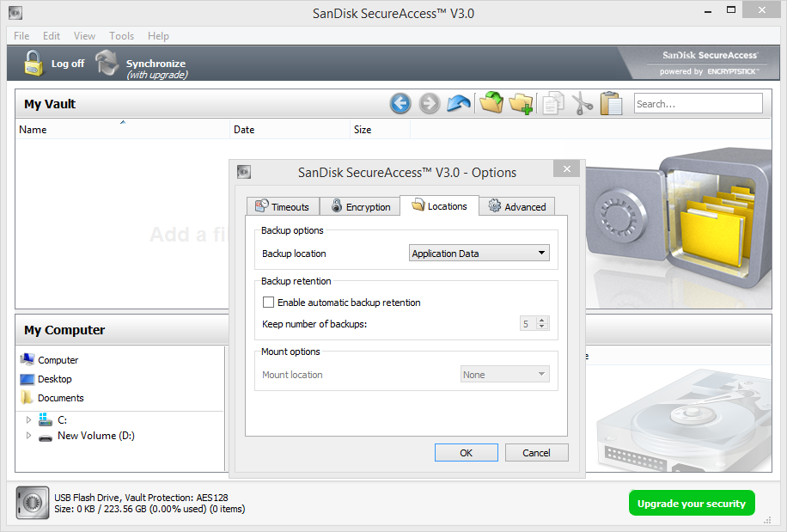Screen dimensions: 787x532
Task: Decrease the number of backups to keep
Action: coord(542,327)
